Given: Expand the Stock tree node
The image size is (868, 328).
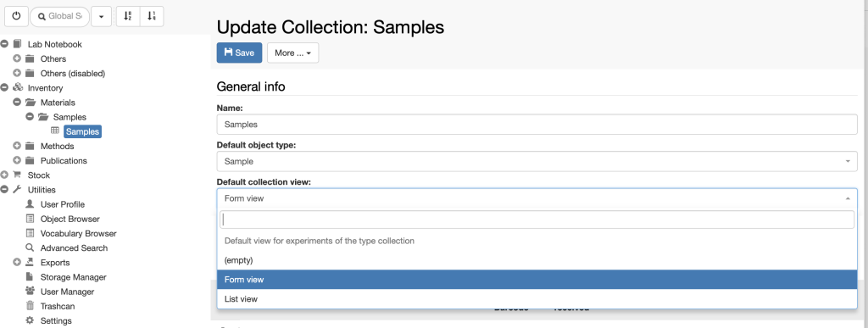Looking at the screenshot, I should tap(4, 175).
